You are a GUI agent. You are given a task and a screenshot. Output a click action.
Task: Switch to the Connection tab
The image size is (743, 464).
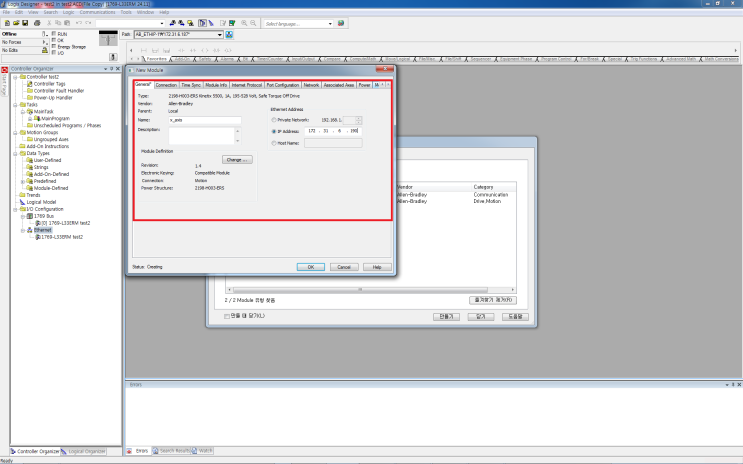[x=166, y=85]
